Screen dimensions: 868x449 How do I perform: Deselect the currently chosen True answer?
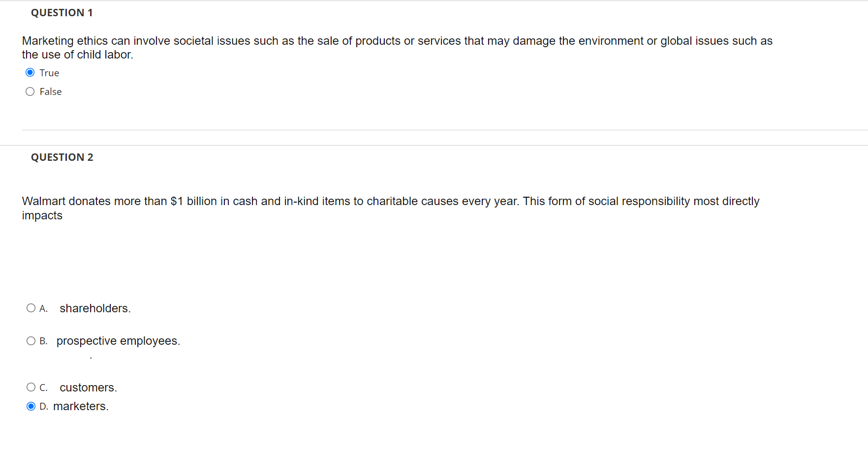(x=30, y=72)
